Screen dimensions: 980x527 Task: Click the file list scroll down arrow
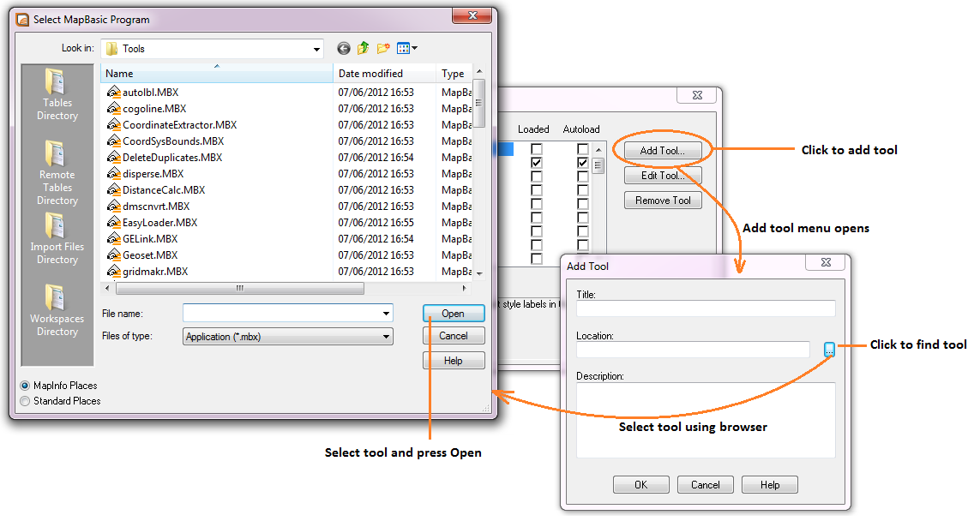point(479,273)
